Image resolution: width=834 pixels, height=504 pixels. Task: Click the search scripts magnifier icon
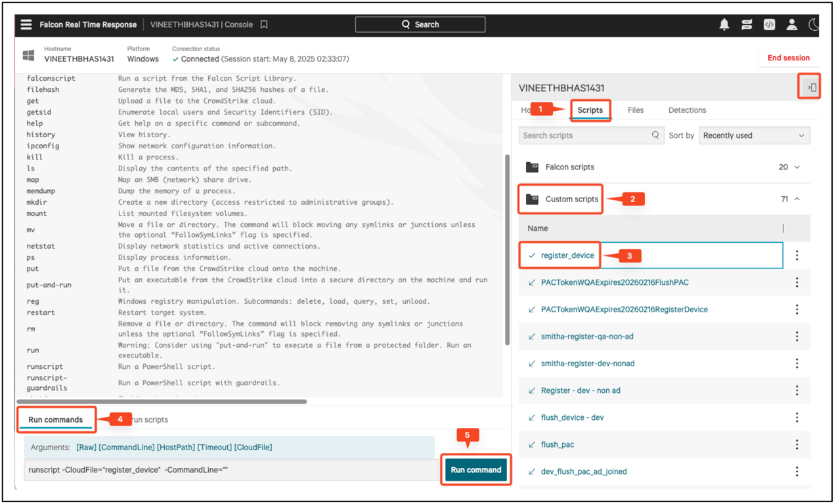click(x=655, y=135)
